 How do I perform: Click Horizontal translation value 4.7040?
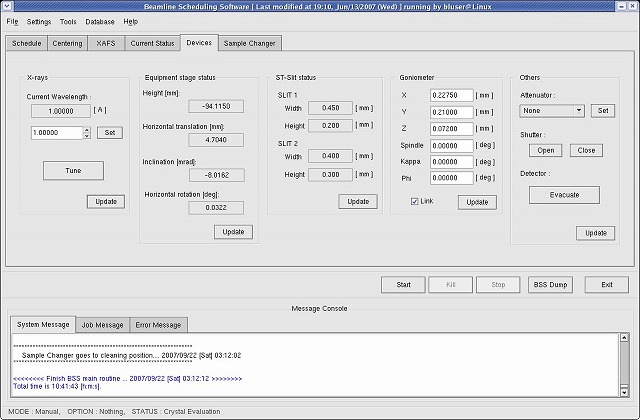coord(216,140)
